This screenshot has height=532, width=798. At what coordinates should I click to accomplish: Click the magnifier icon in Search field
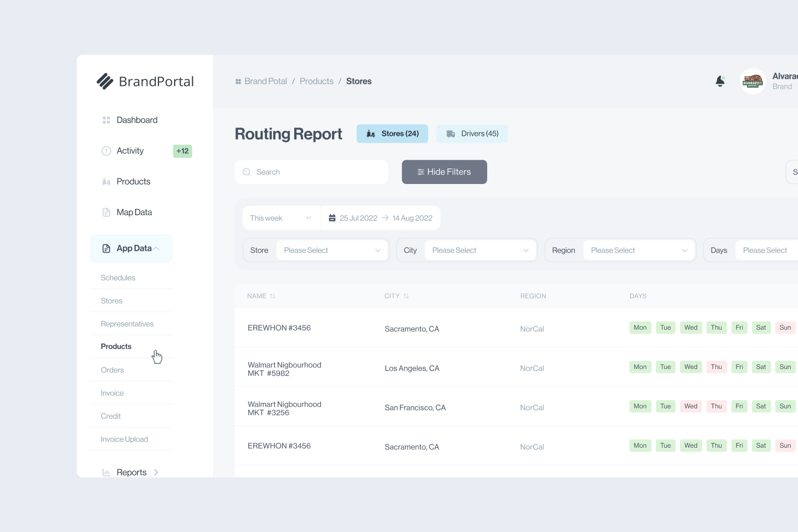click(247, 172)
